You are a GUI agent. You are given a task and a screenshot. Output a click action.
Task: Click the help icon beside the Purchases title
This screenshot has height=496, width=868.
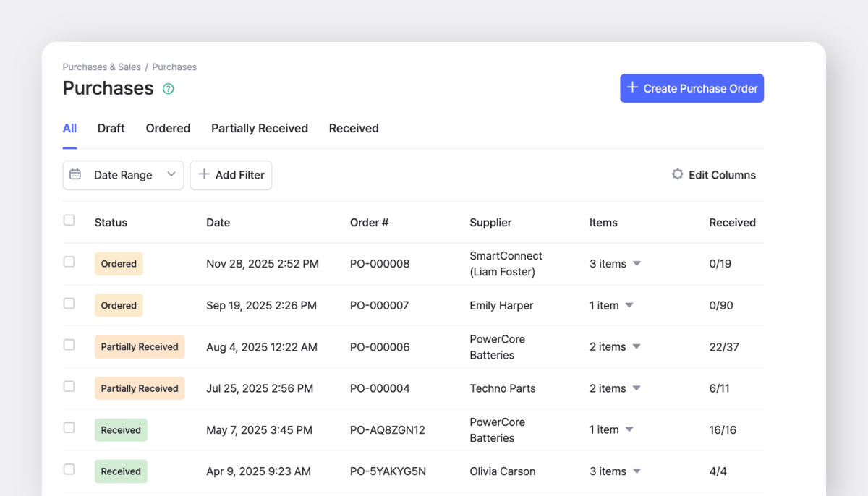(167, 88)
